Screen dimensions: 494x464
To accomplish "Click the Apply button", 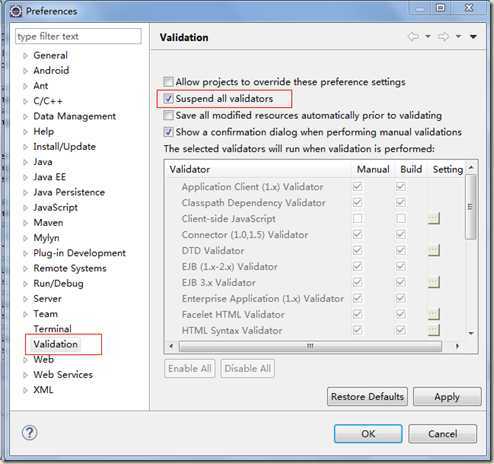I will pos(447,397).
